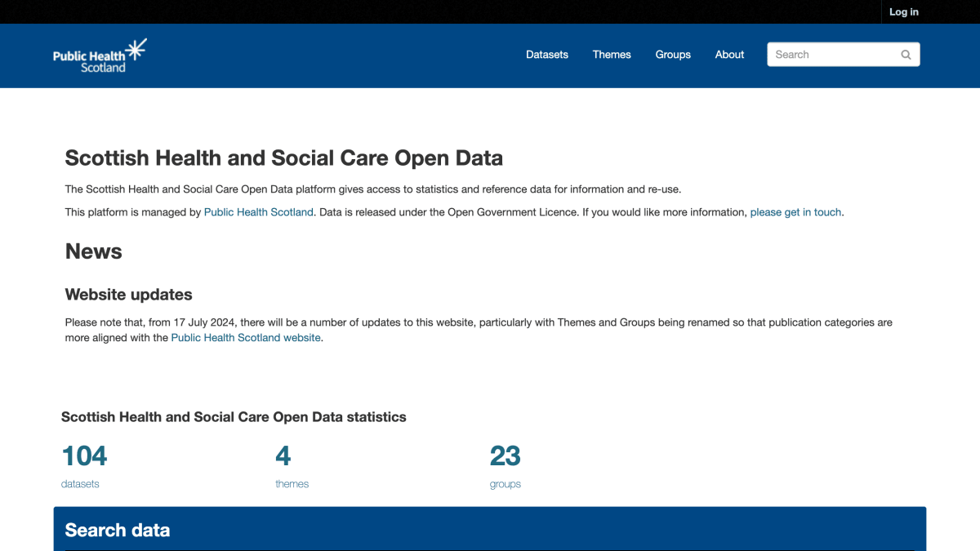Follow the Public Health Scotland link
The width and height of the screenshot is (980, 551).
click(x=259, y=212)
